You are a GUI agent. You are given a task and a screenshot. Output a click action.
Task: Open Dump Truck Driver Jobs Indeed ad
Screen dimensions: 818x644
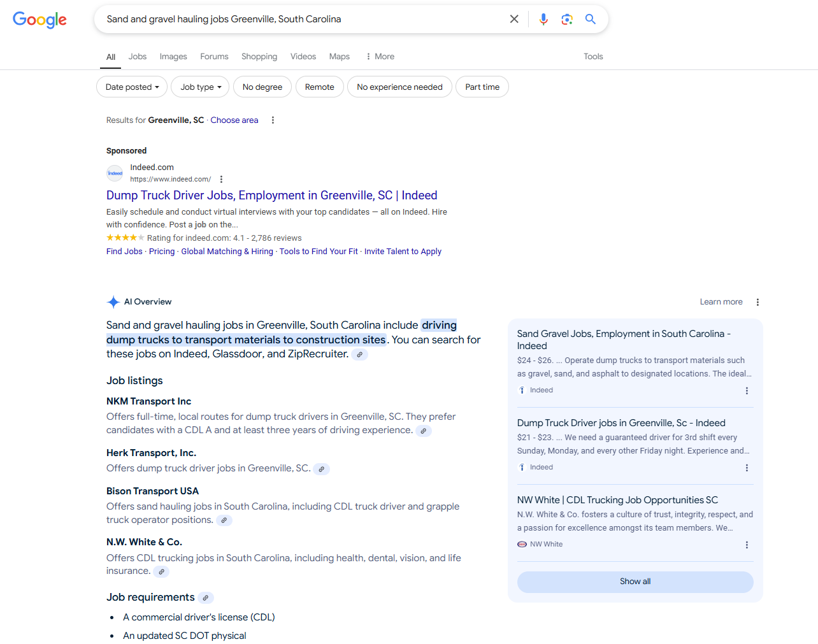pyautogui.click(x=272, y=196)
